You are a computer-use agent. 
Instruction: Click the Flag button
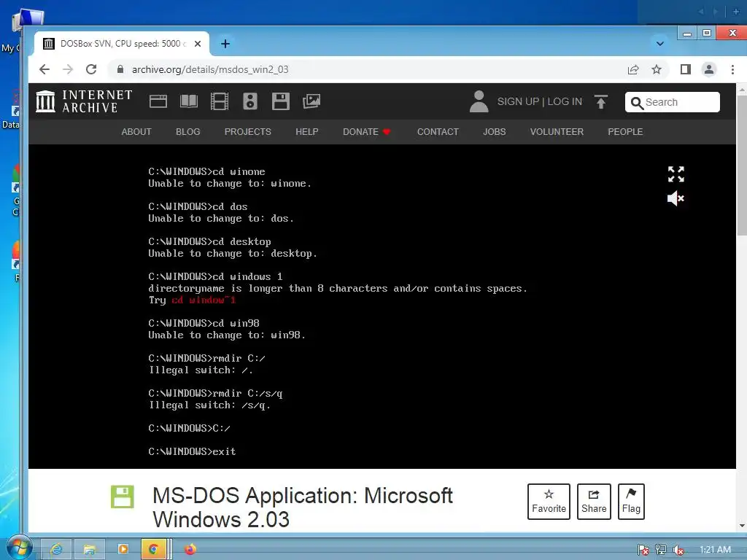[631, 502]
